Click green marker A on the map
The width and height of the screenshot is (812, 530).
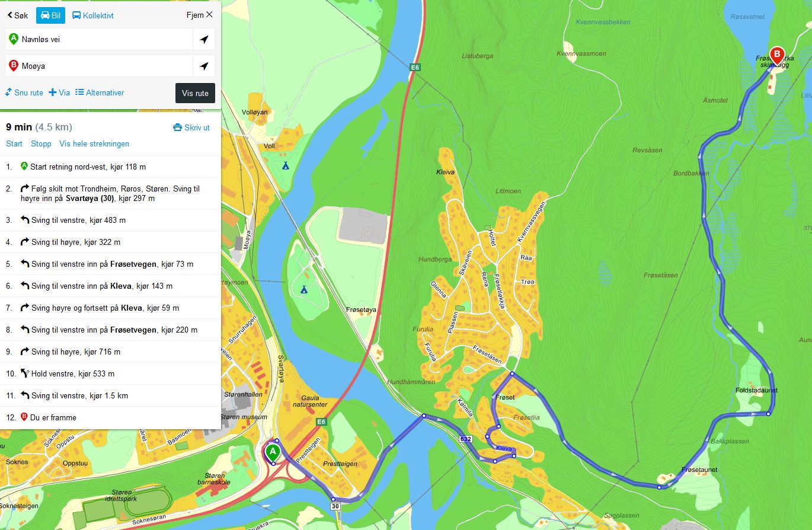coord(273,452)
